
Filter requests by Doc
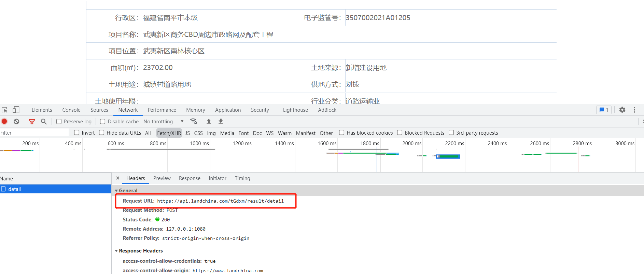(x=257, y=133)
